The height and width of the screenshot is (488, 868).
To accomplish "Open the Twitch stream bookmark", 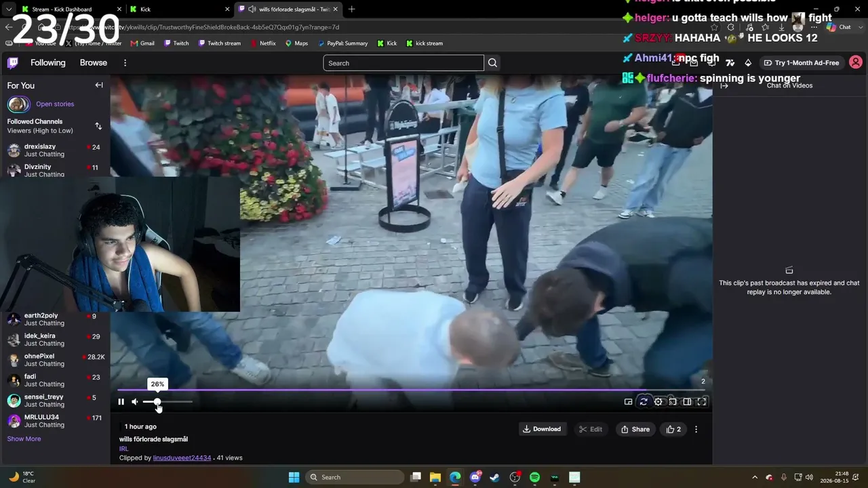I will click(219, 43).
